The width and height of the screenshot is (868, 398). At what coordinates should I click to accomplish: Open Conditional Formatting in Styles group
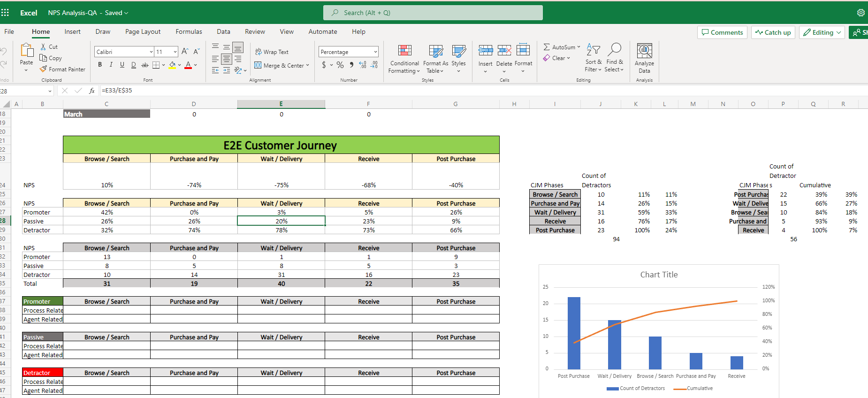404,59
